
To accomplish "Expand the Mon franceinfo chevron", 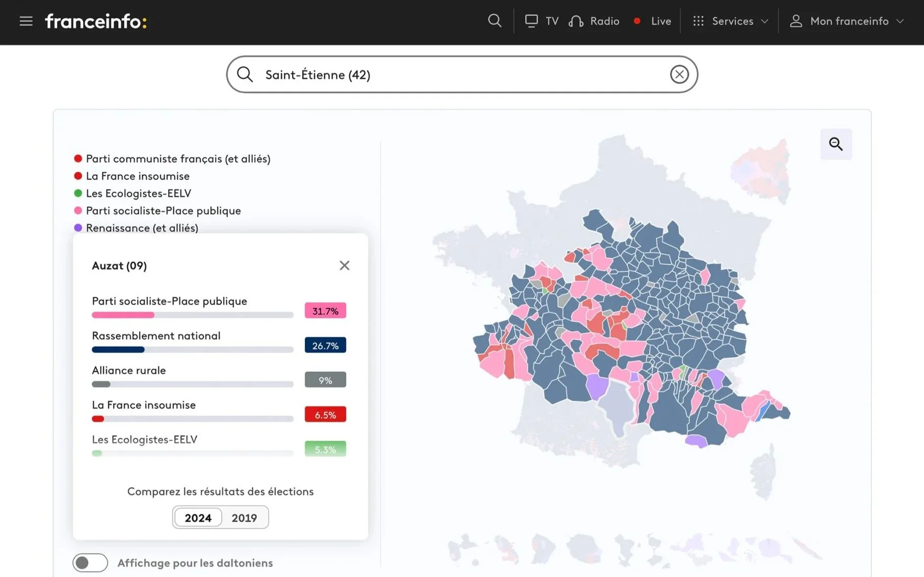I will point(900,21).
